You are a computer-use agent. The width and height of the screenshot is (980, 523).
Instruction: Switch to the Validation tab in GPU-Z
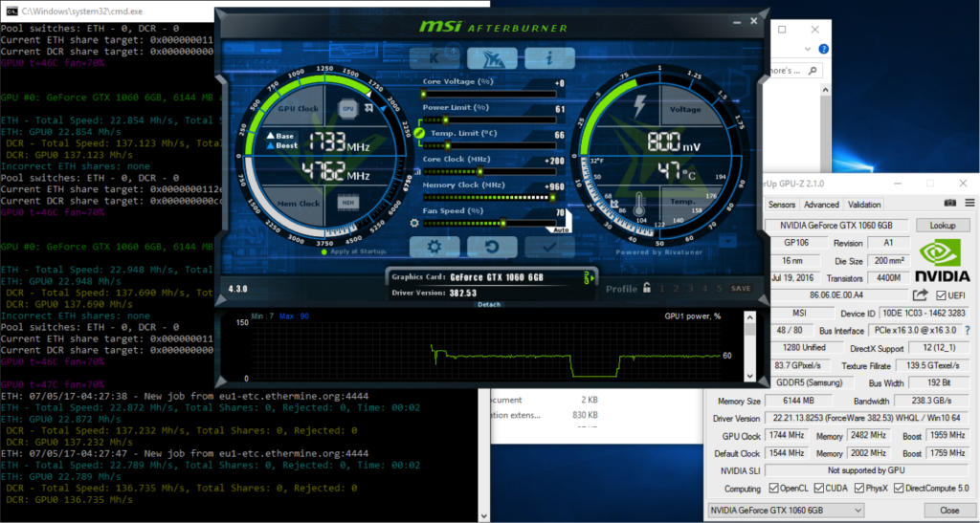[x=864, y=204]
